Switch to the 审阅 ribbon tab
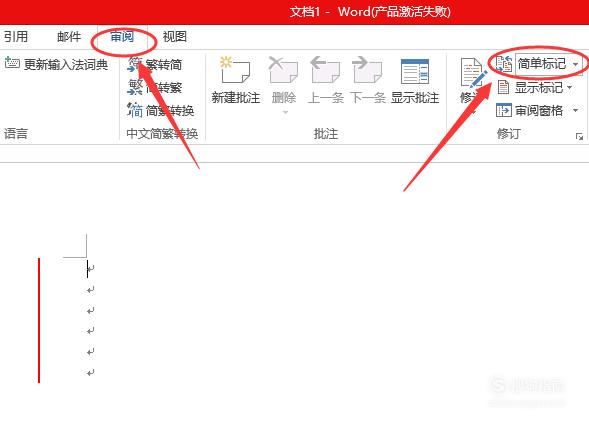Screen dimensions: 589x432 [122, 36]
